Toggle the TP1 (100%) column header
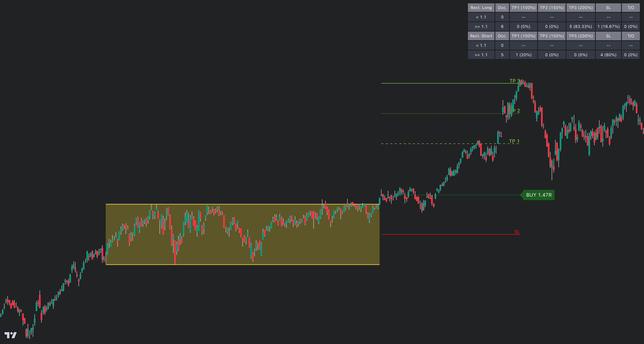 click(523, 8)
